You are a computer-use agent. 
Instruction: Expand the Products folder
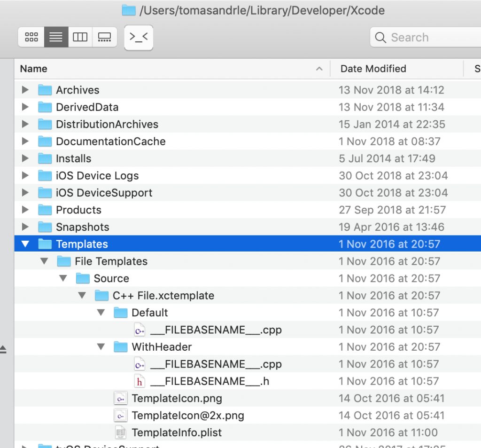(25, 210)
